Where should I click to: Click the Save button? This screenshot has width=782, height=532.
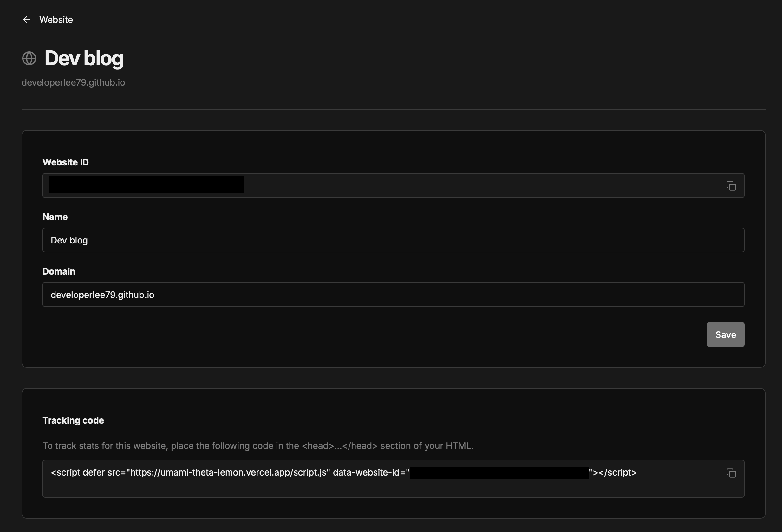[726, 334]
